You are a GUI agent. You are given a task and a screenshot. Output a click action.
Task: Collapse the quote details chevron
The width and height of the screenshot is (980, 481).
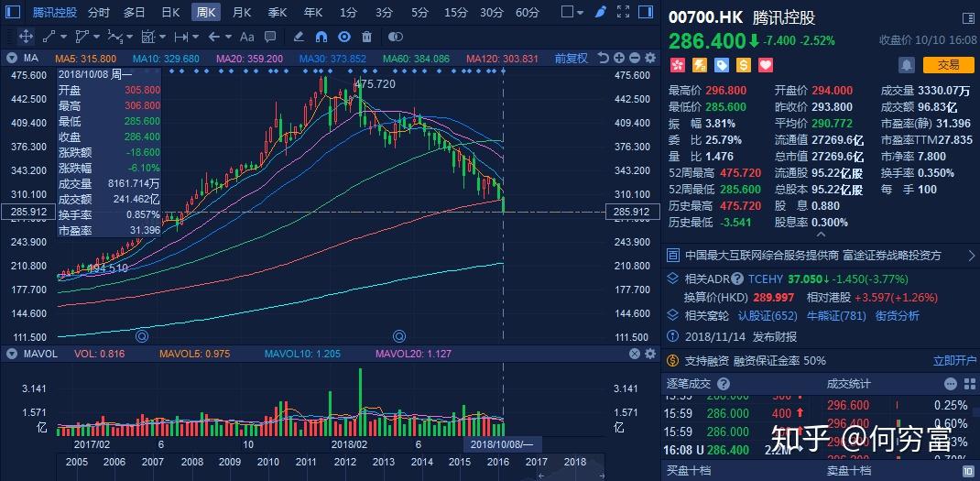pyautogui.click(x=821, y=235)
